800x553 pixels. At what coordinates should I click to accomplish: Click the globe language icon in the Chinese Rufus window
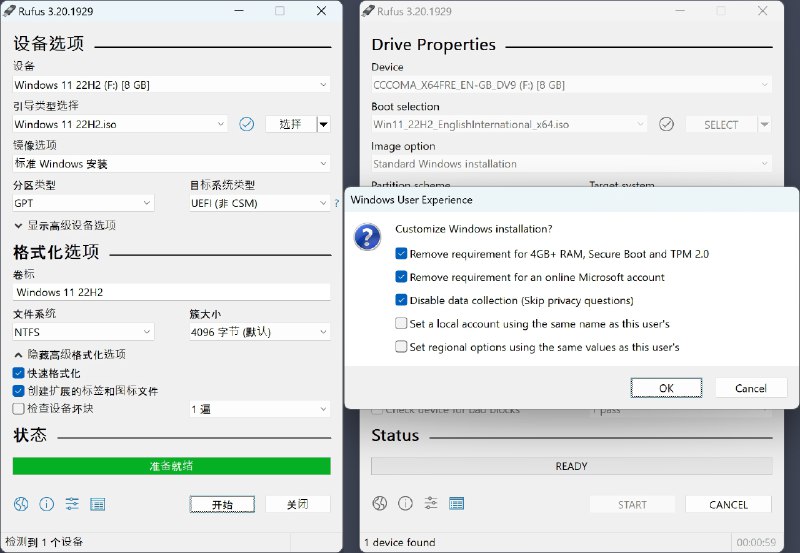pos(21,504)
